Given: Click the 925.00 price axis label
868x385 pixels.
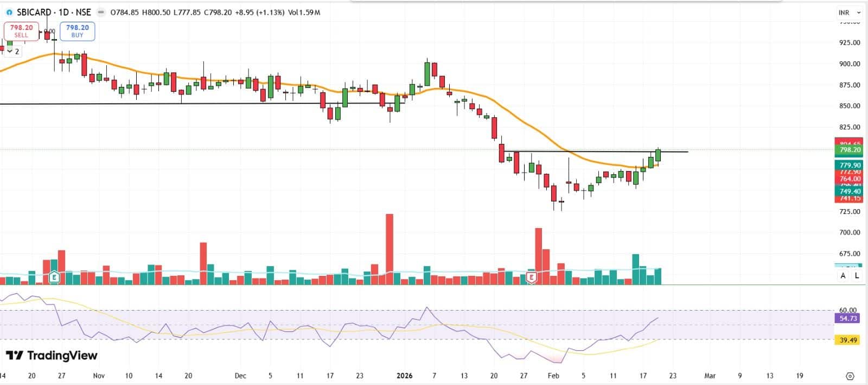Looking at the screenshot, I should point(850,42).
